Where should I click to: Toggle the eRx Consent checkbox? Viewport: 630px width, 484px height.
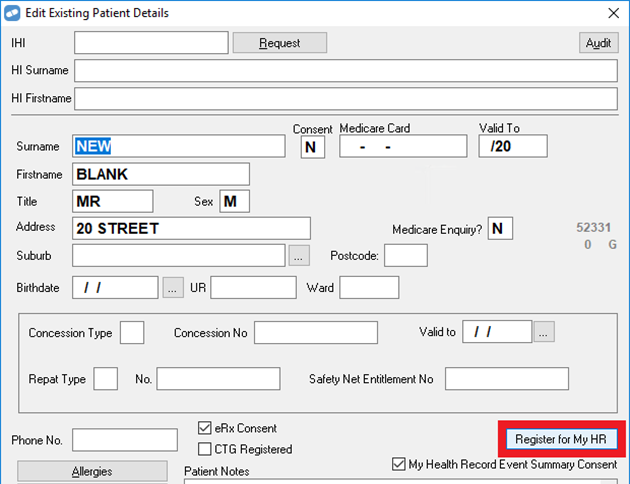205,428
